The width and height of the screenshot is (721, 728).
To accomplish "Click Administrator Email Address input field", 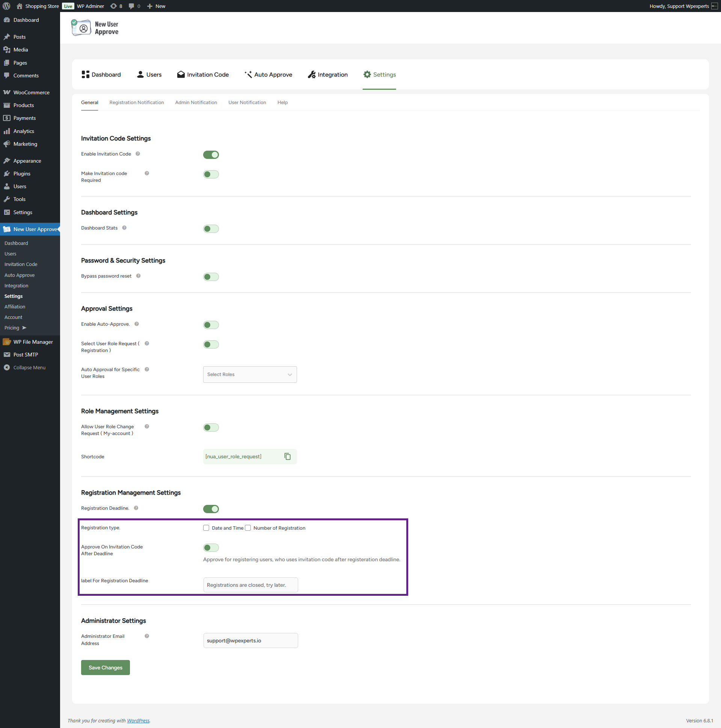I will tap(250, 640).
